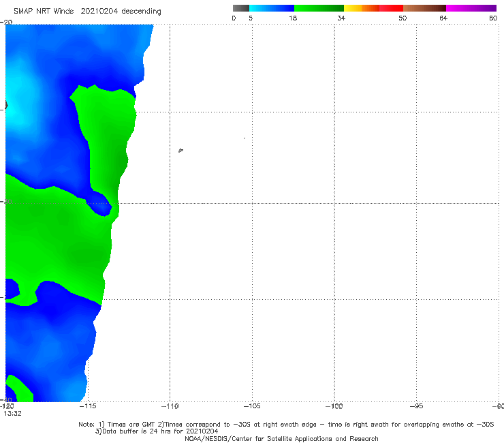Viewport: 504px width, 443px height.
Task: Click the color bar label '5'
Action: pos(251,18)
